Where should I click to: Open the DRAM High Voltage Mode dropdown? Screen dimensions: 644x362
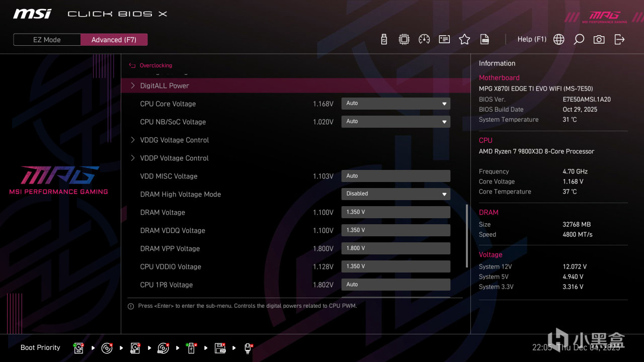coord(395,194)
